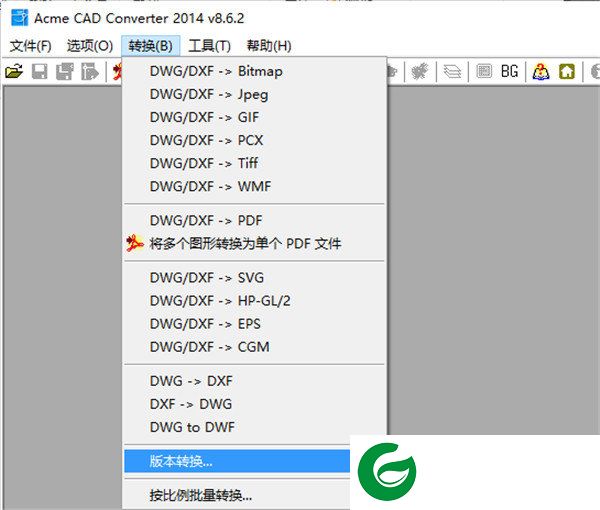This screenshot has height=510, width=600.
Task: Open the 帮助(H) menu
Action: pos(269,46)
